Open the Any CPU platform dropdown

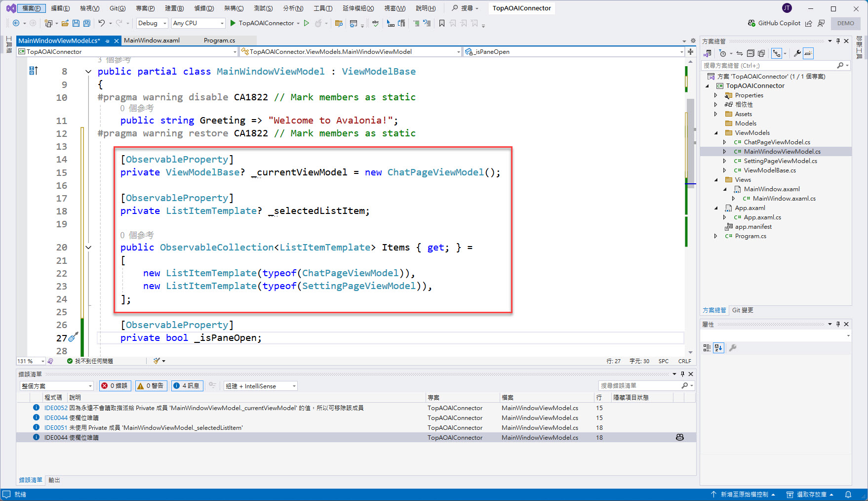click(198, 23)
